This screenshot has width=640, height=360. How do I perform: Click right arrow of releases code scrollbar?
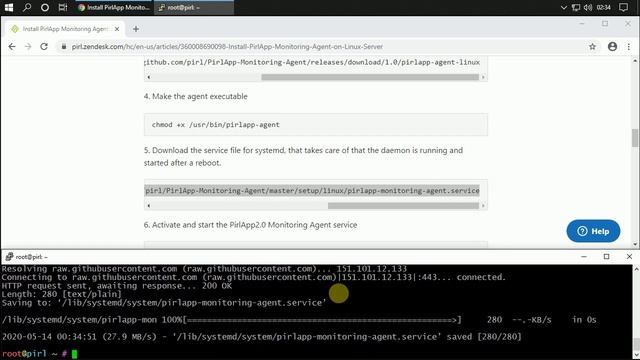tap(483, 77)
